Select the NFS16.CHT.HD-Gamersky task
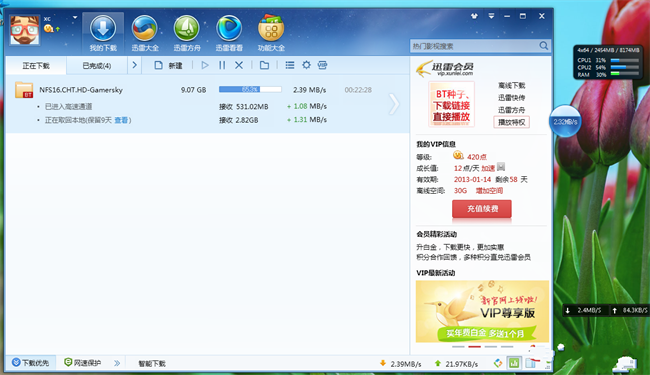Image resolution: width=650 pixels, height=375 pixels. pos(81,90)
